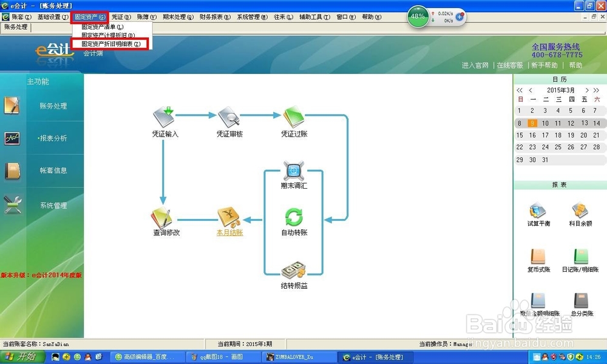The height and width of the screenshot is (364, 607).
Task: Go to next month in calendar
Action: [x=587, y=90]
